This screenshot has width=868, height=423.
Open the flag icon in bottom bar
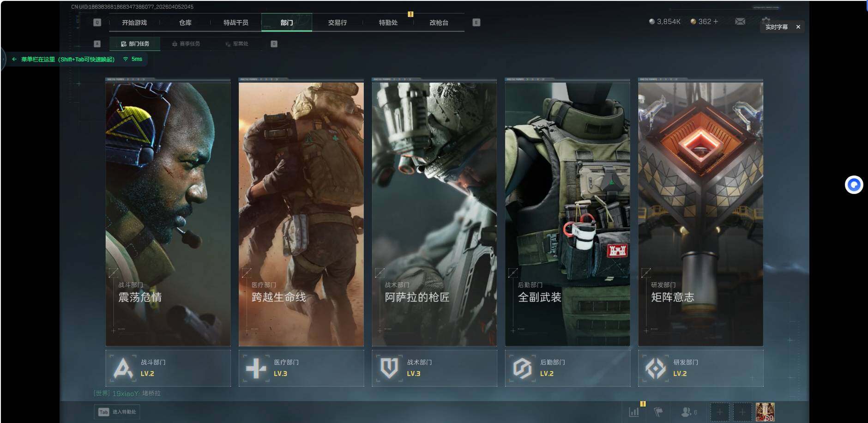point(658,411)
